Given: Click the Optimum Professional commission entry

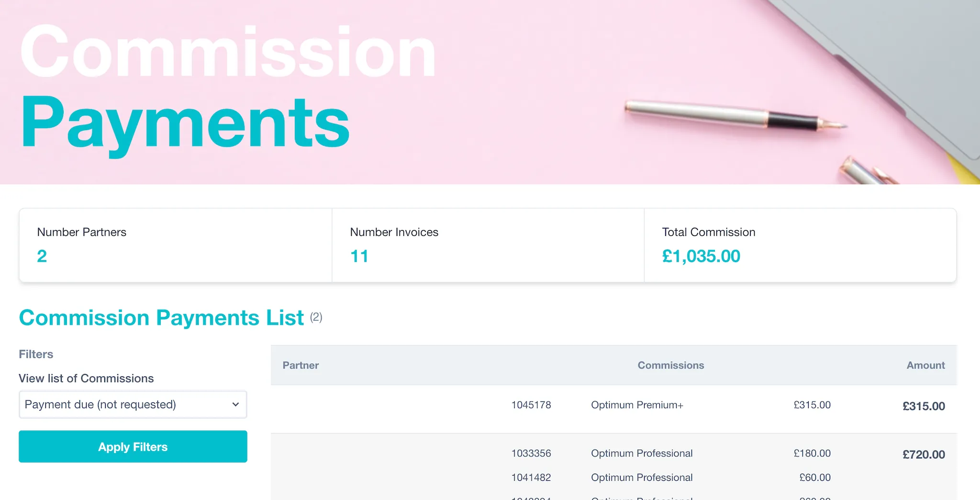Looking at the screenshot, I should (x=642, y=453).
